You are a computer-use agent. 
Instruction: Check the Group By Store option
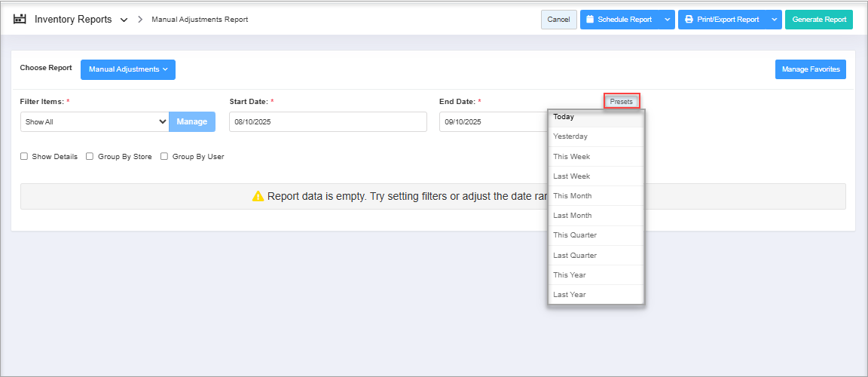(90, 157)
